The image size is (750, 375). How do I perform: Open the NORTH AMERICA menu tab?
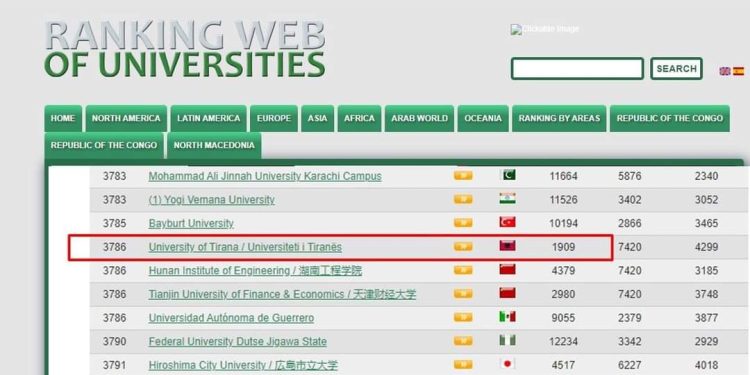tap(126, 118)
